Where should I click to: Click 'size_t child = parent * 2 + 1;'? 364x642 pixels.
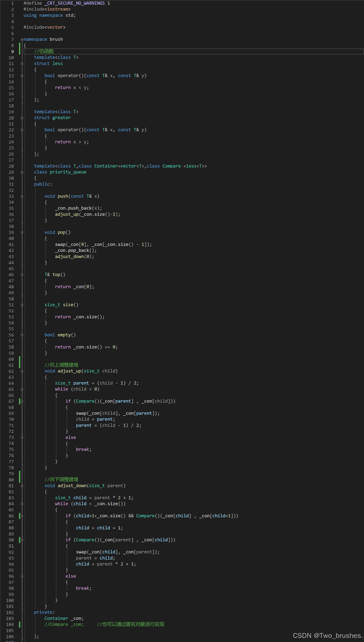94,498
